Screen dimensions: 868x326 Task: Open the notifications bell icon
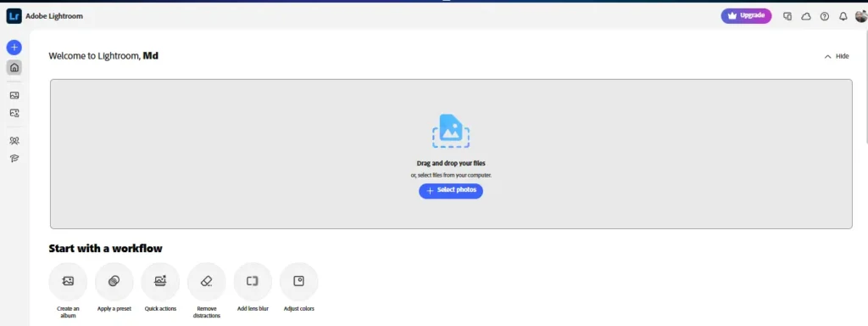coord(843,17)
